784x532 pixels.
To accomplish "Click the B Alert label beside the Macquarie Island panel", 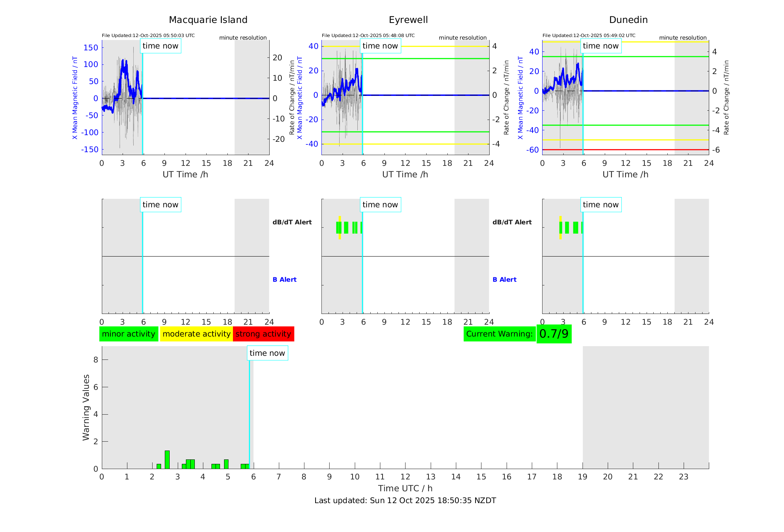I will [284, 280].
